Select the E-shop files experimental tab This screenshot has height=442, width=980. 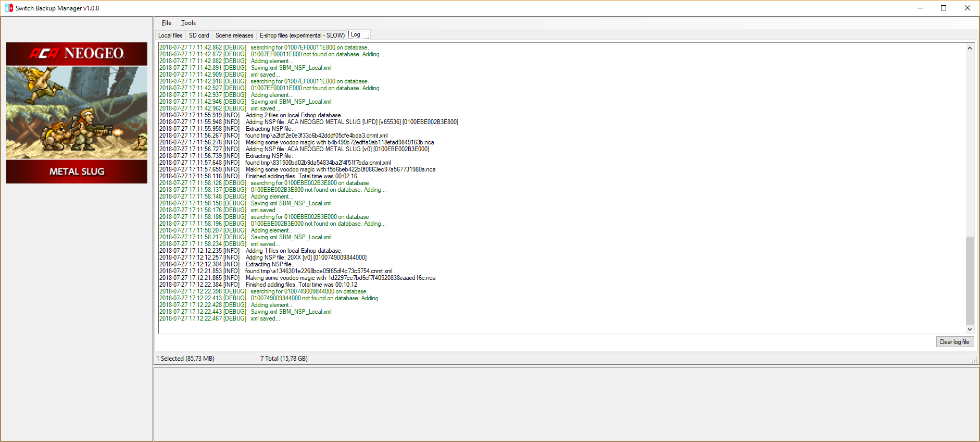click(x=302, y=35)
